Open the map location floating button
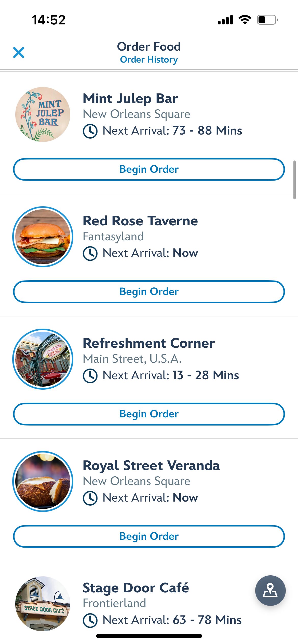298x644 pixels. (x=270, y=590)
